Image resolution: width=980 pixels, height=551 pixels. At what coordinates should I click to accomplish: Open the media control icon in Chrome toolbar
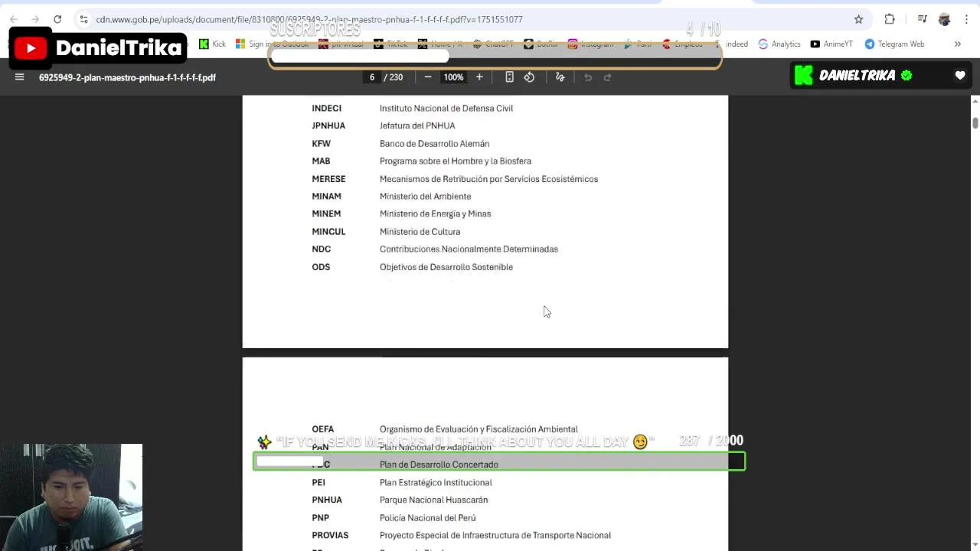click(x=923, y=19)
